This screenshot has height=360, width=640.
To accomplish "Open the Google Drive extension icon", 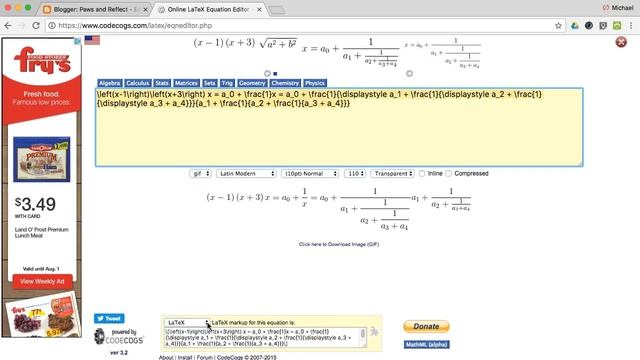I will point(575,26).
